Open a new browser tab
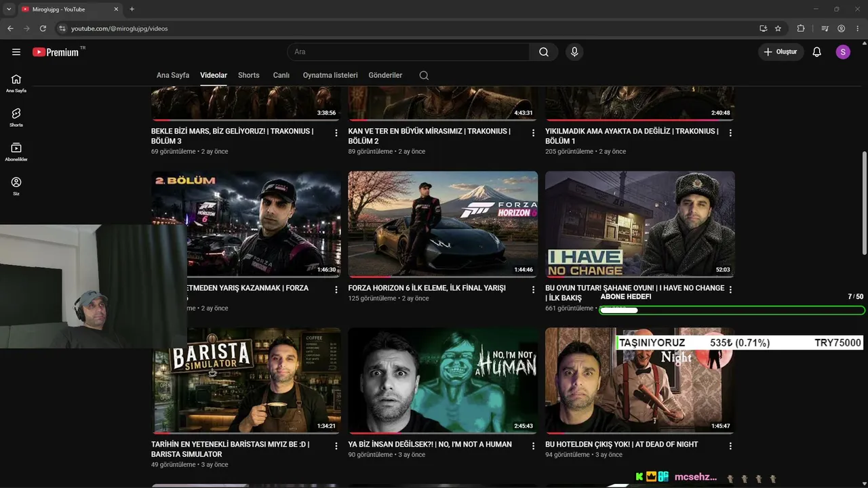 132,9
